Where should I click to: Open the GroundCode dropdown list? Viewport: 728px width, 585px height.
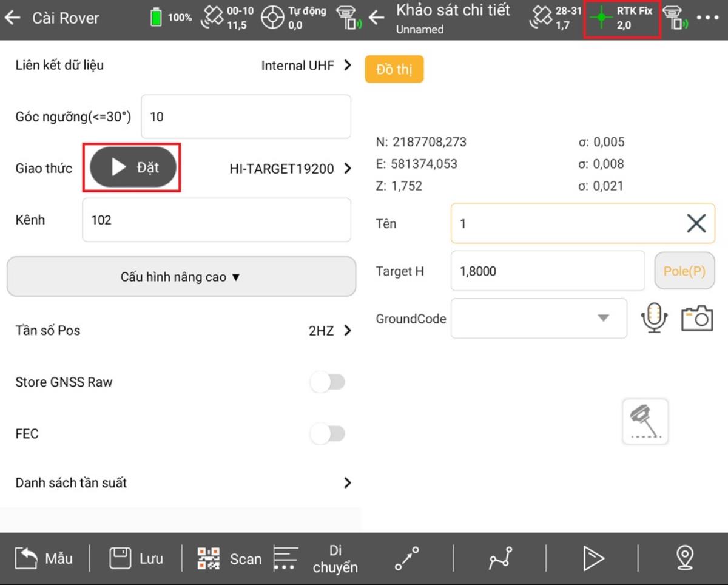[539, 318]
